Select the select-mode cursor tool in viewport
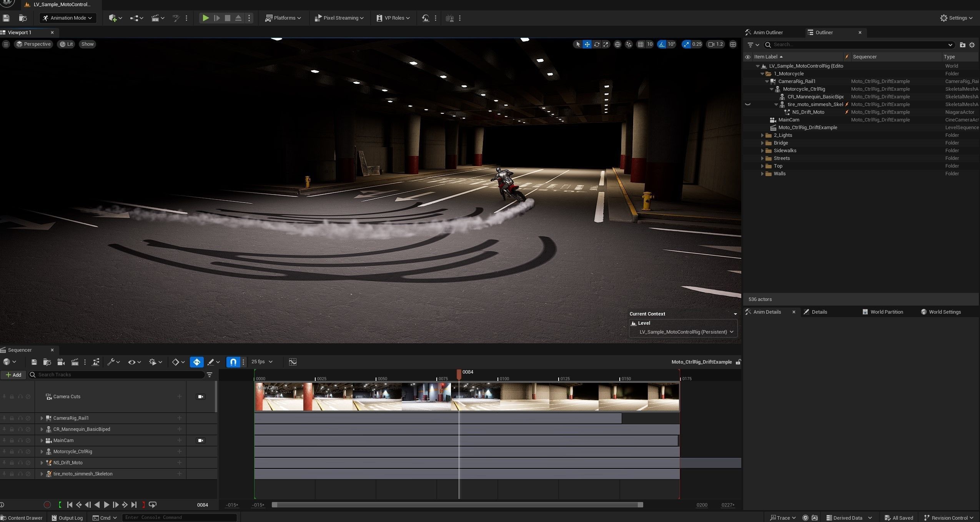980x522 pixels. click(577, 44)
